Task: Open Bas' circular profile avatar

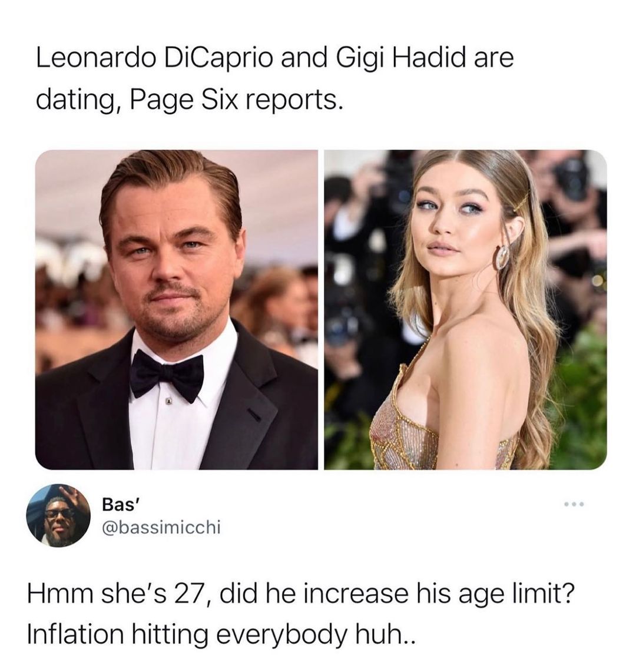Action: (58, 515)
